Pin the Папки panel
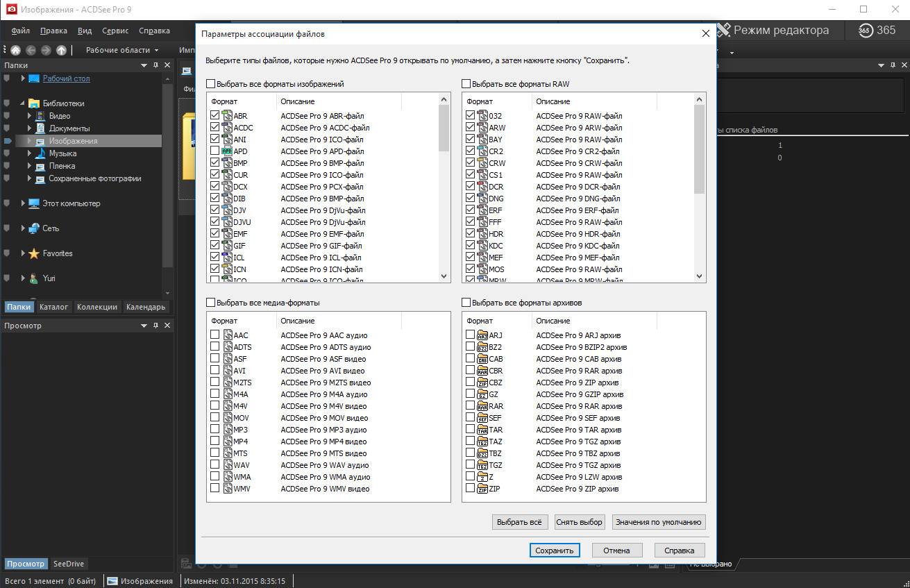The width and height of the screenshot is (910, 588). point(155,65)
